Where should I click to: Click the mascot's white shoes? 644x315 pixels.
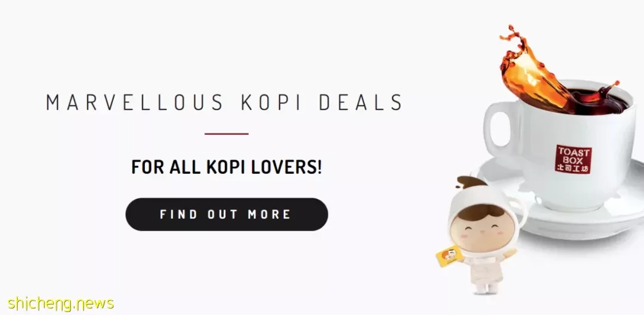pyautogui.click(x=486, y=288)
